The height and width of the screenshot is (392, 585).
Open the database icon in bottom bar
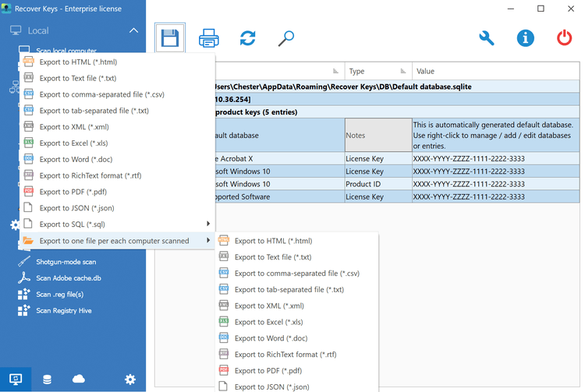click(48, 380)
